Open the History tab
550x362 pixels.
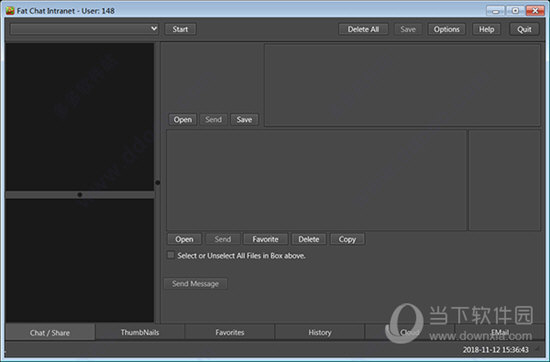pyautogui.click(x=320, y=332)
